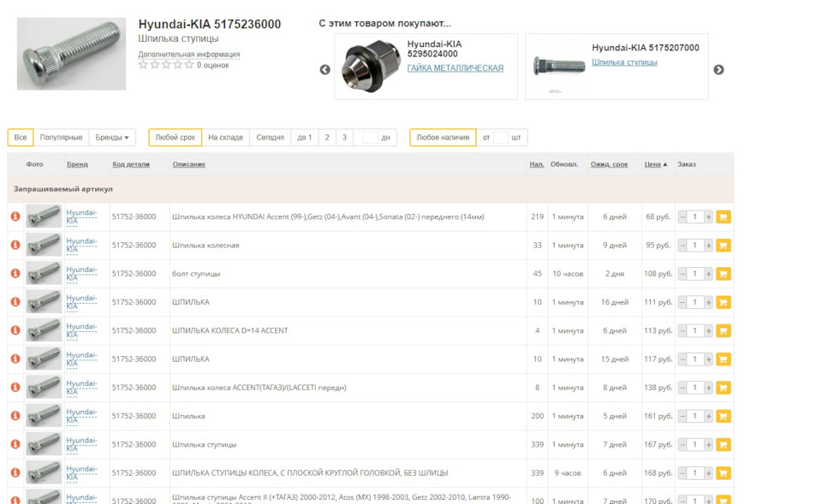822x504 pixels.
Task: Show previous related products with left arrow
Action: [x=325, y=69]
